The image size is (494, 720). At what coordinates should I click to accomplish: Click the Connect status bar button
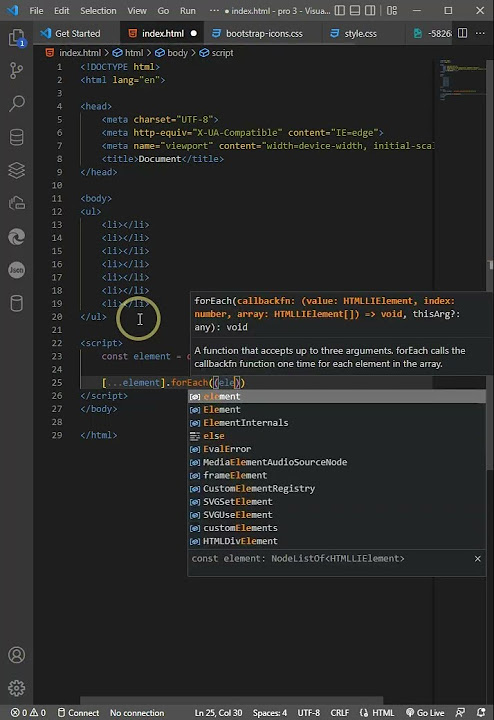[78, 713]
